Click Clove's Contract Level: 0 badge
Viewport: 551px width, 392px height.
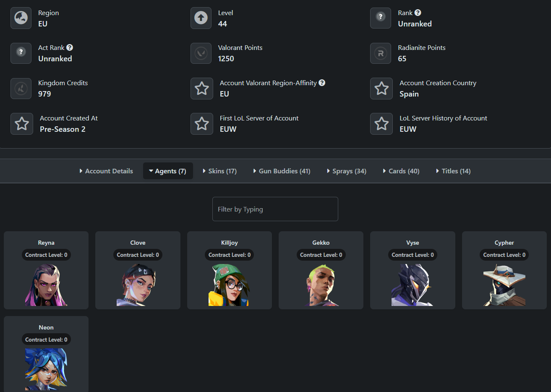point(138,255)
